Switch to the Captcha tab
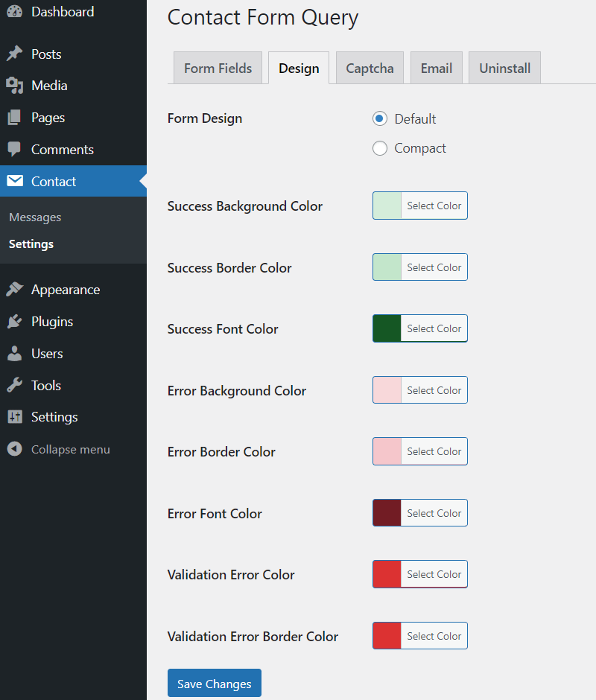 [370, 68]
